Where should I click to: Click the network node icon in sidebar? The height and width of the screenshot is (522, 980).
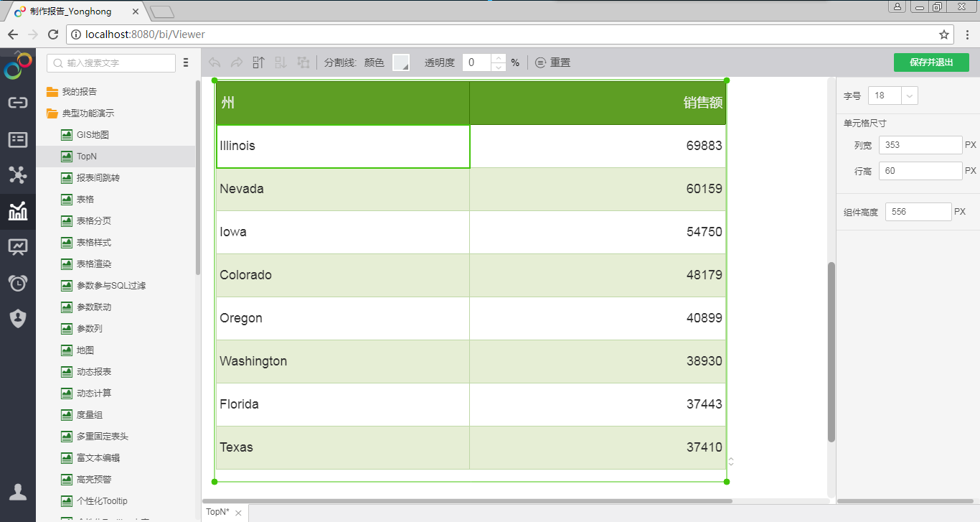(x=18, y=174)
